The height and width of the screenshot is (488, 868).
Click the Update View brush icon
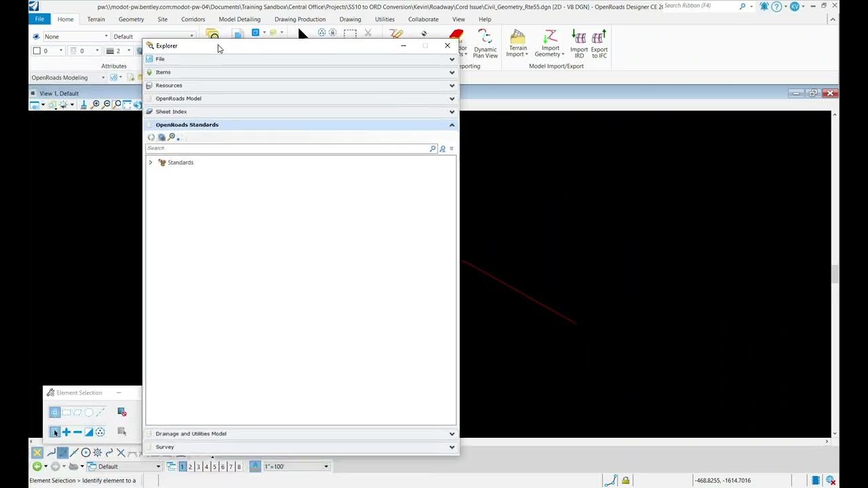83,104
